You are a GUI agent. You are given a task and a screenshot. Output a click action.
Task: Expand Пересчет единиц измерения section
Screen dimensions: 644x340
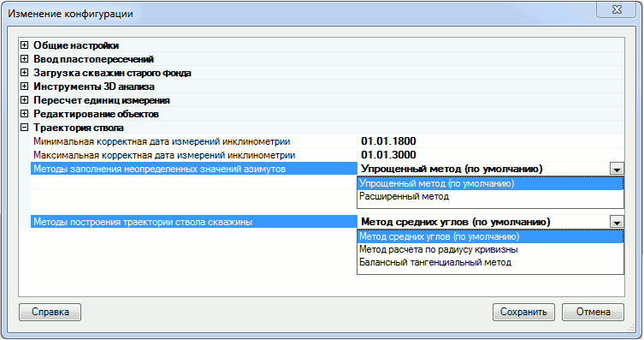tap(24, 100)
